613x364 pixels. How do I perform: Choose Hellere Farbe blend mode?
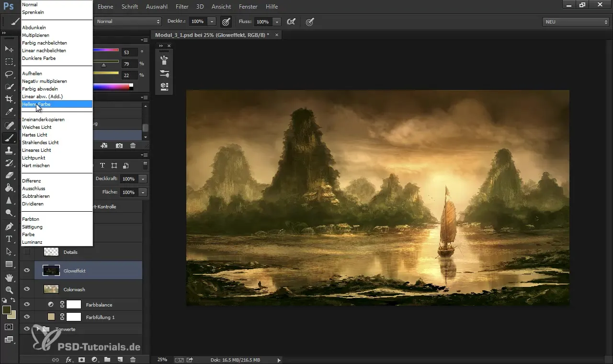click(57, 104)
